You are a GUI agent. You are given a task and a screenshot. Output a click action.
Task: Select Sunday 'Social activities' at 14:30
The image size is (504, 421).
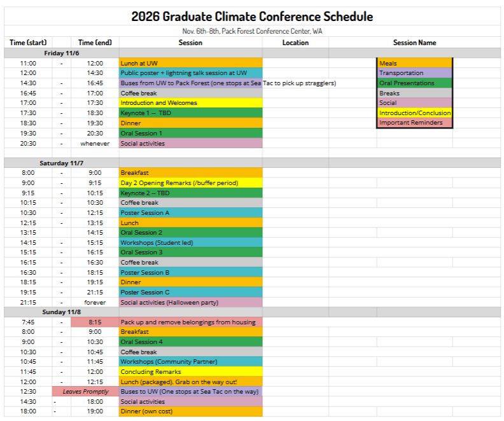[x=191, y=401]
